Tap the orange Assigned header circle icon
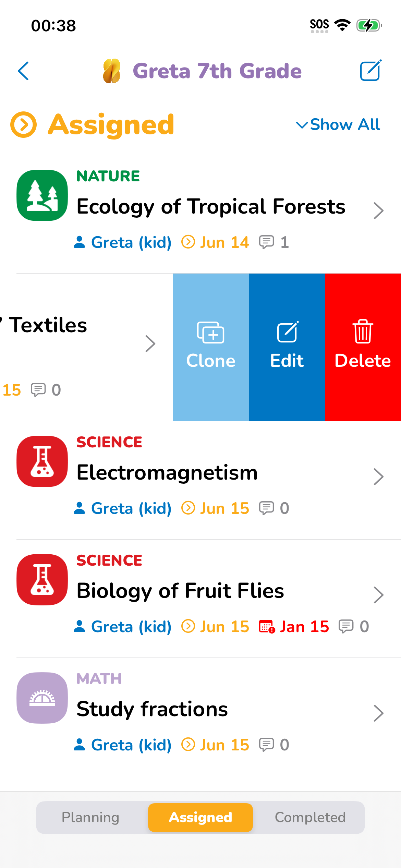 coord(23,124)
